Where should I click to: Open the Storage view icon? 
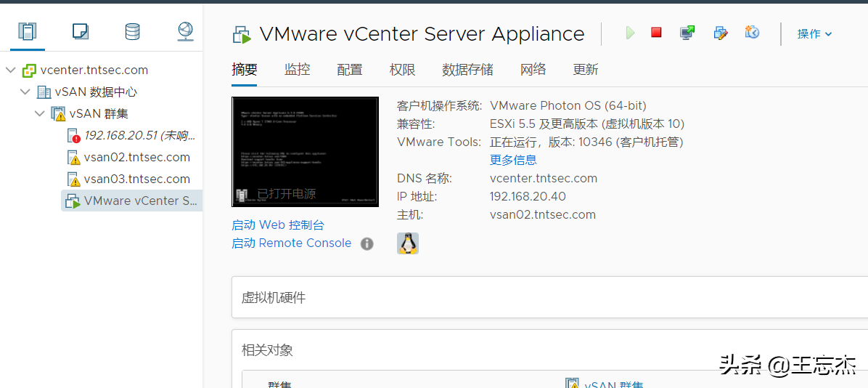tap(132, 31)
